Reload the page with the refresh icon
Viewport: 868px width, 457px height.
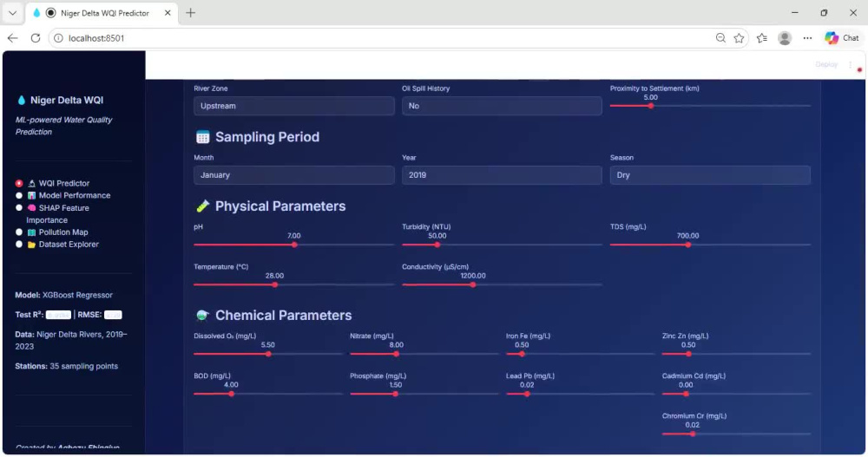pos(36,38)
